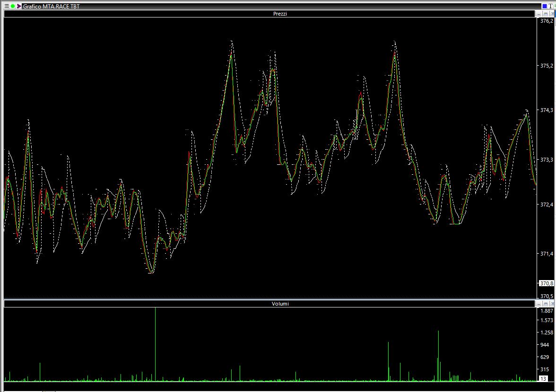Viewport: 556px width, 392px height.
Task: Maximize the Volumi panel
Action: pos(546,304)
